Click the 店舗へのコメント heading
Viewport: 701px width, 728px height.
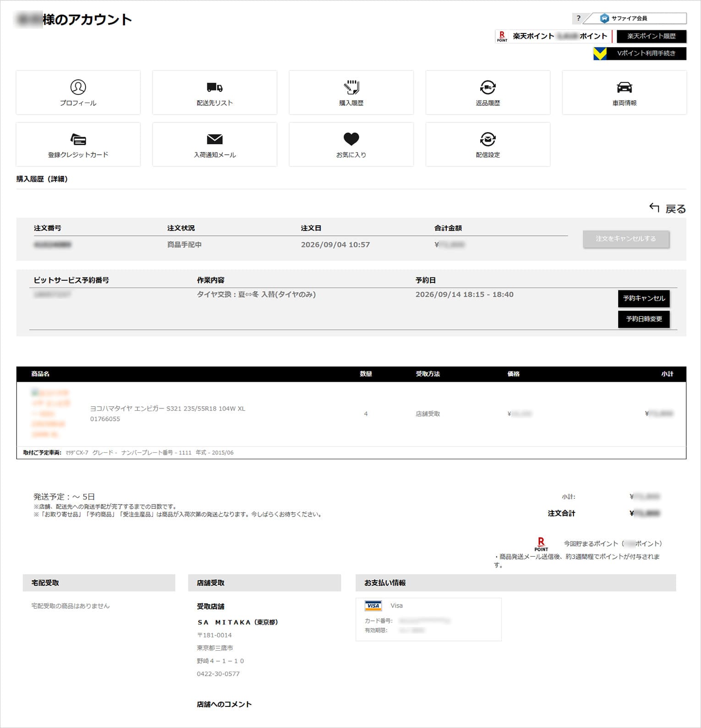coord(224,704)
